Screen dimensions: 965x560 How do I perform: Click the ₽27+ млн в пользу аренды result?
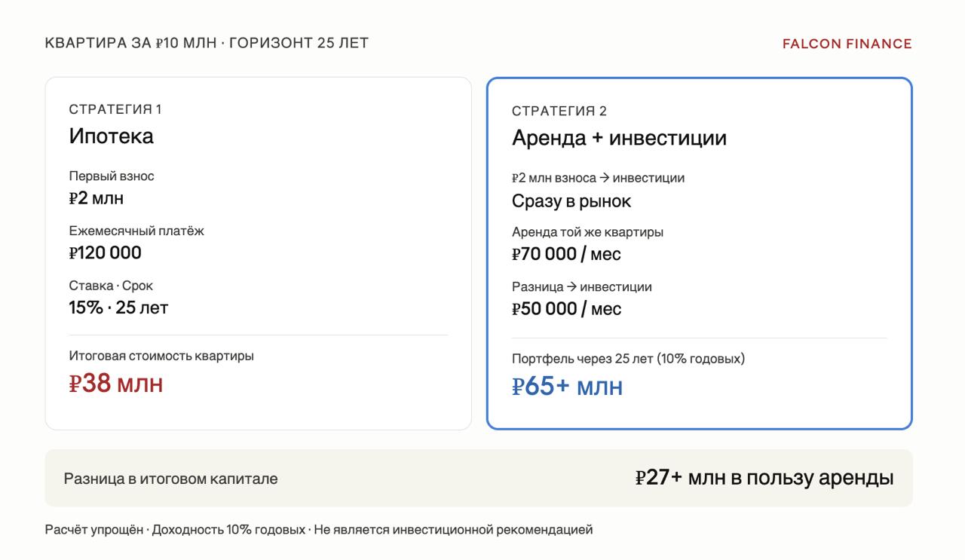764,478
